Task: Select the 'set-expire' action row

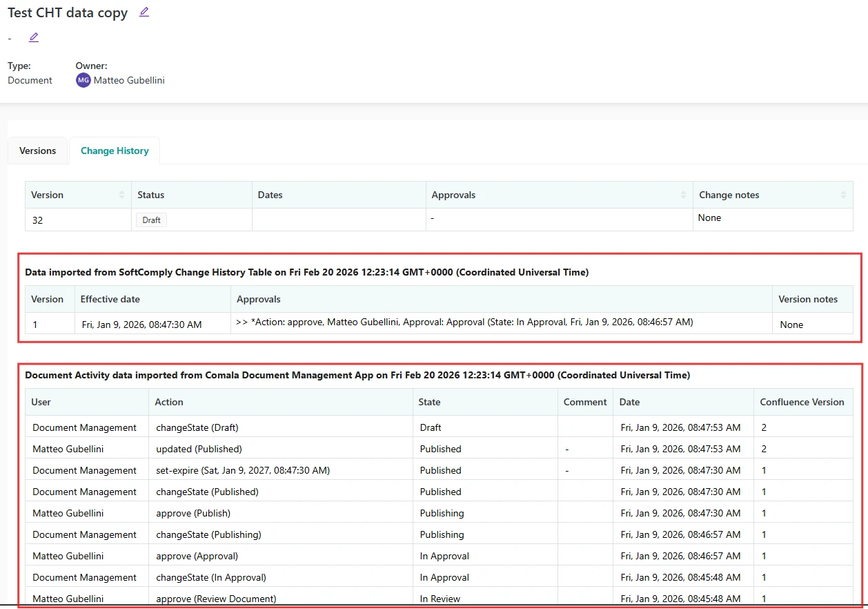Action: pos(243,470)
